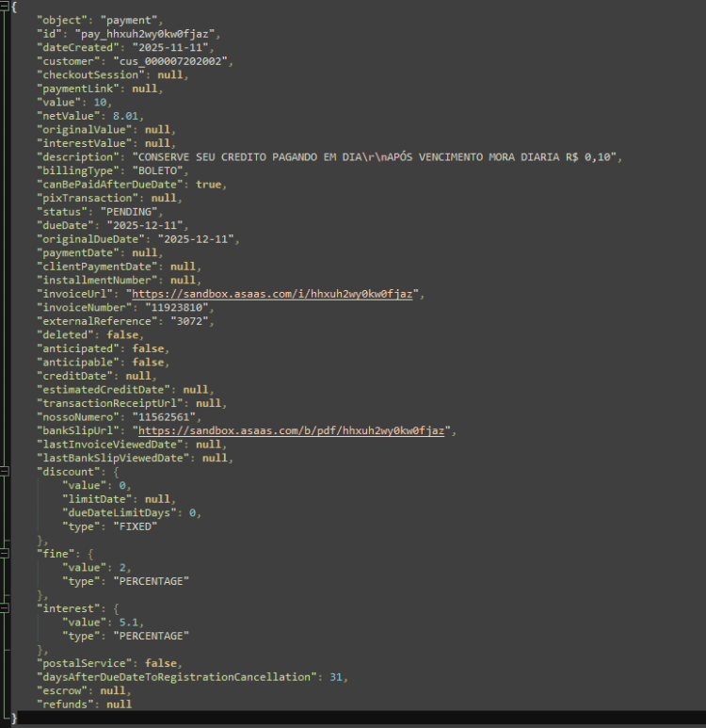Click the "deleted" value false
This screenshot has height=728, width=706.
point(122,335)
